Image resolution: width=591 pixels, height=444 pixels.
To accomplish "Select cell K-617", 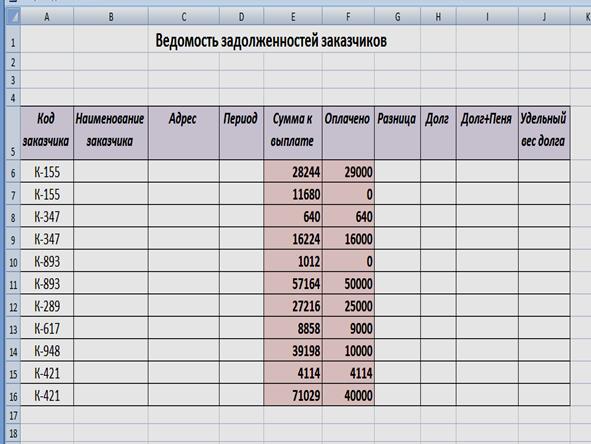I will tap(47, 328).
